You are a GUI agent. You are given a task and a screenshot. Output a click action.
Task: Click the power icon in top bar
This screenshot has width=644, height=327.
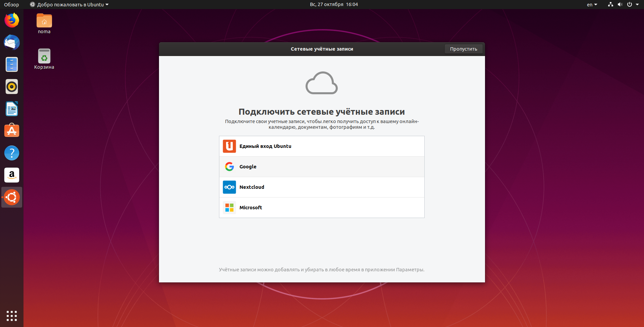click(x=630, y=4)
